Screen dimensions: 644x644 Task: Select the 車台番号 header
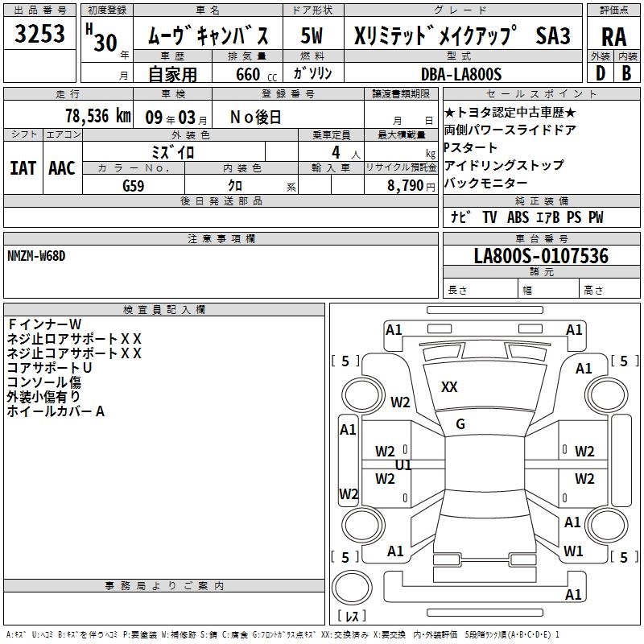541,238
